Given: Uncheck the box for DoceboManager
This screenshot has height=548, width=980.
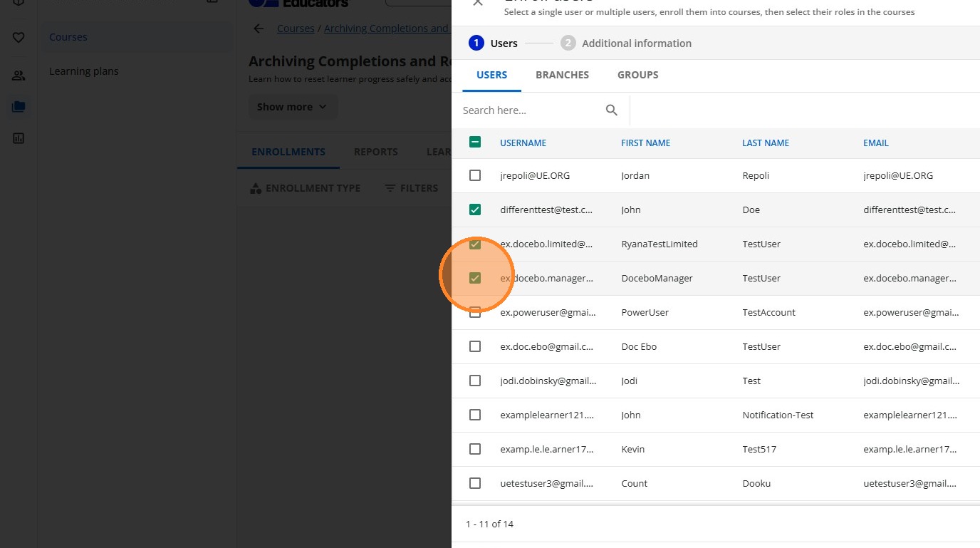Looking at the screenshot, I should 475,278.
